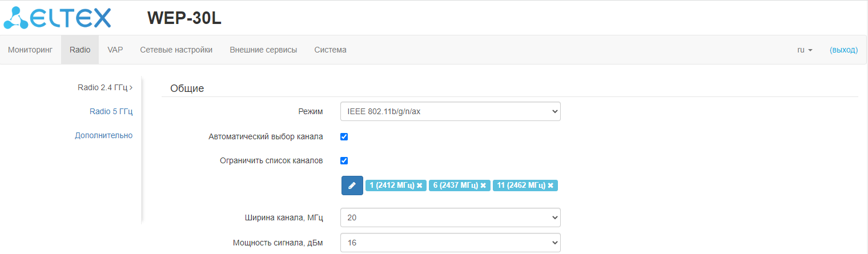Screen dimensions: 868x254
Task: Open the ru language selector
Action: (805, 50)
